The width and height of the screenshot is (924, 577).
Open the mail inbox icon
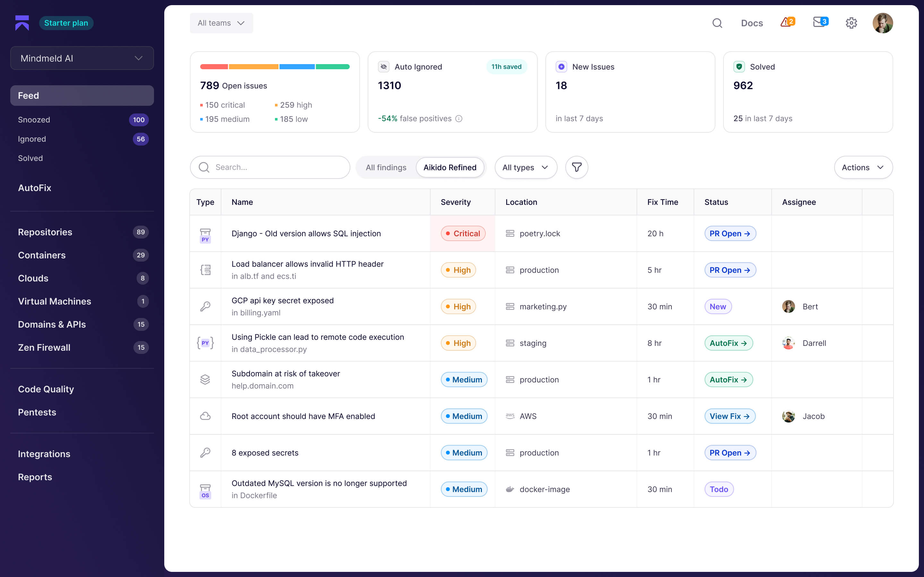pyautogui.click(x=819, y=22)
